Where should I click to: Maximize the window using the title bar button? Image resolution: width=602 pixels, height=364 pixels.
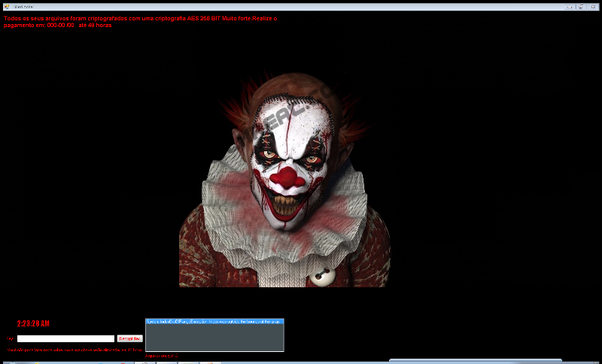(x=581, y=5)
